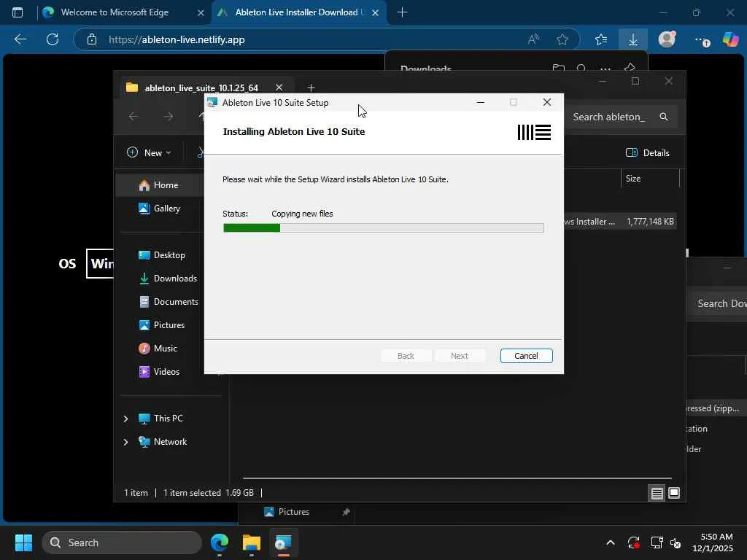Click Explorer forward navigation arrow
Screen dimensions: 747x560
pos(169,117)
